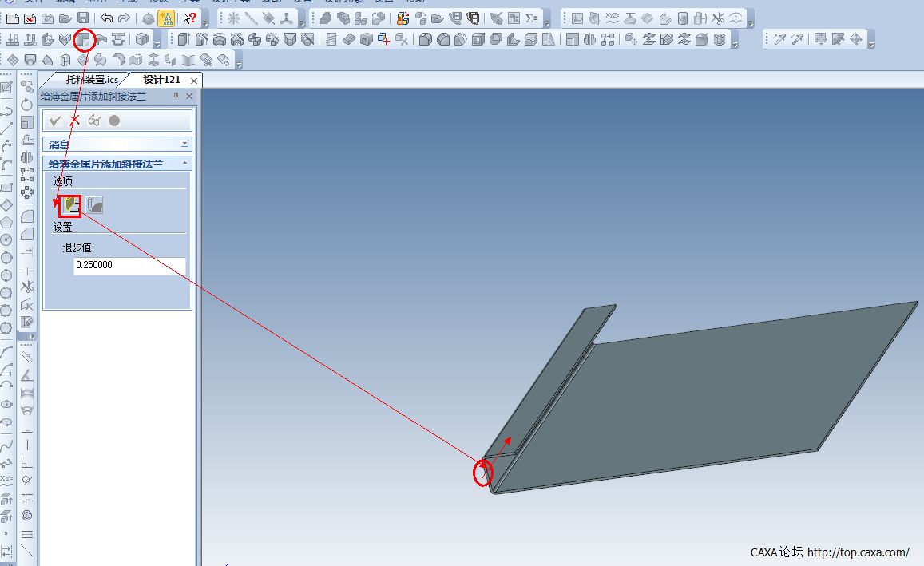Switch to the 托料装置.ics tab

[x=91, y=80]
